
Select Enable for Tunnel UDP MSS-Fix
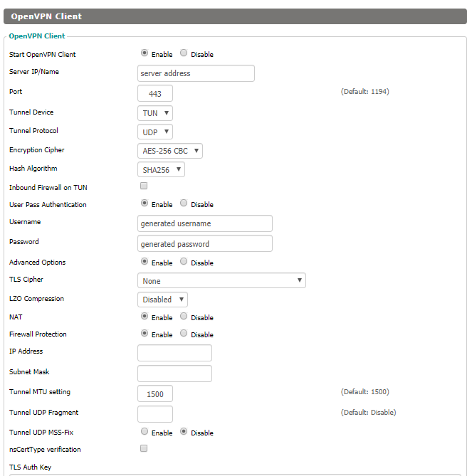pyautogui.click(x=145, y=431)
